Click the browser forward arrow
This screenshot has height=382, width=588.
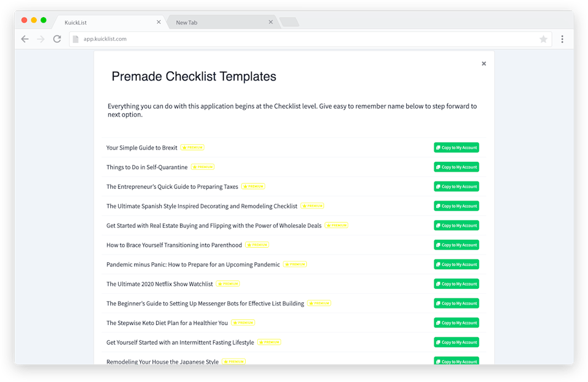tap(40, 39)
